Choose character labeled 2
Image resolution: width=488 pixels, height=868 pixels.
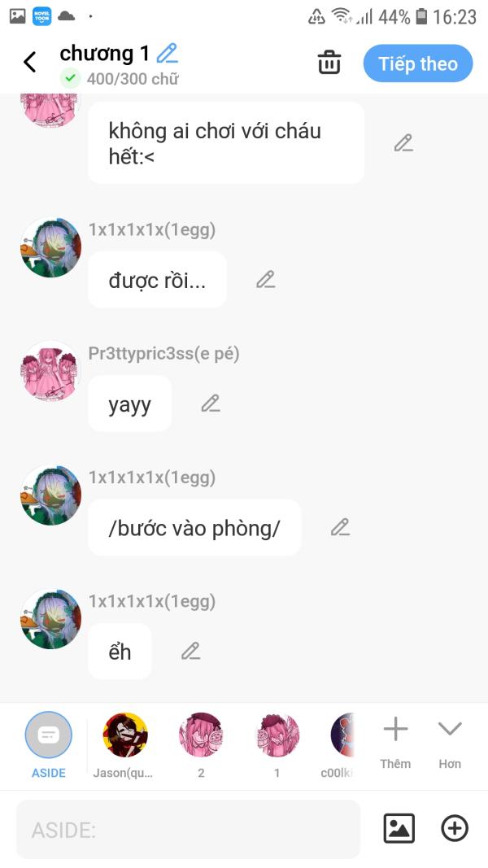201,744
